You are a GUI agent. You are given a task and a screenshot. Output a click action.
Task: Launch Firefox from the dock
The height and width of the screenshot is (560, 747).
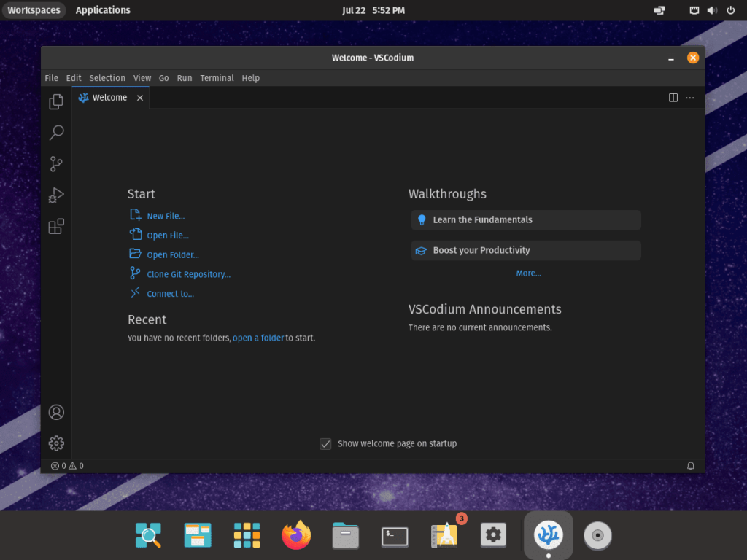click(296, 534)
